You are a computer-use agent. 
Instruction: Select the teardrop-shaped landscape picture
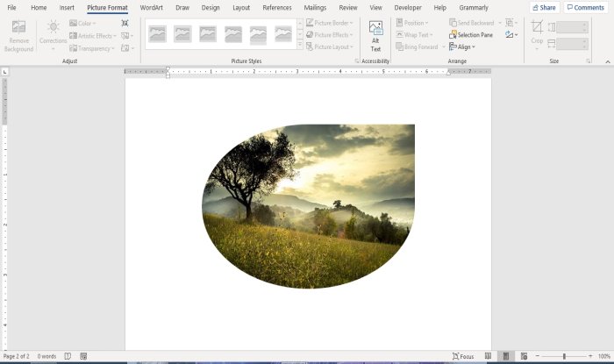tap(308, 206)
